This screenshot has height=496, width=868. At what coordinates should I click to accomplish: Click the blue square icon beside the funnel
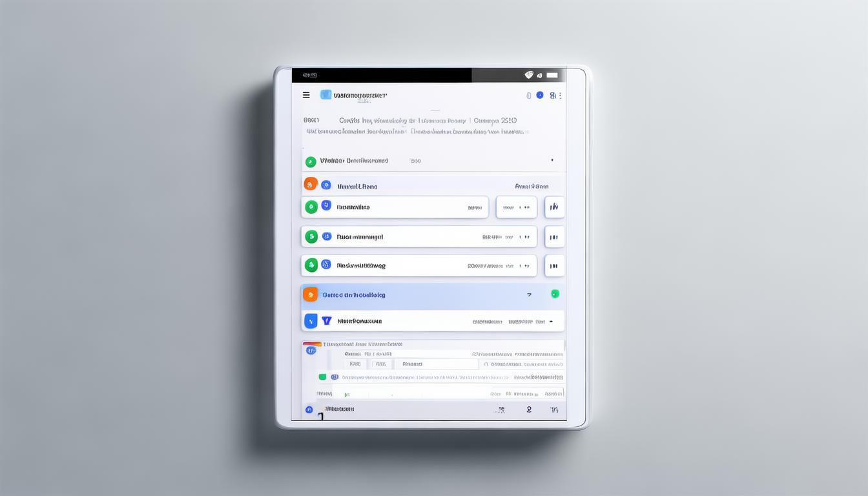[x=311, y=320]
